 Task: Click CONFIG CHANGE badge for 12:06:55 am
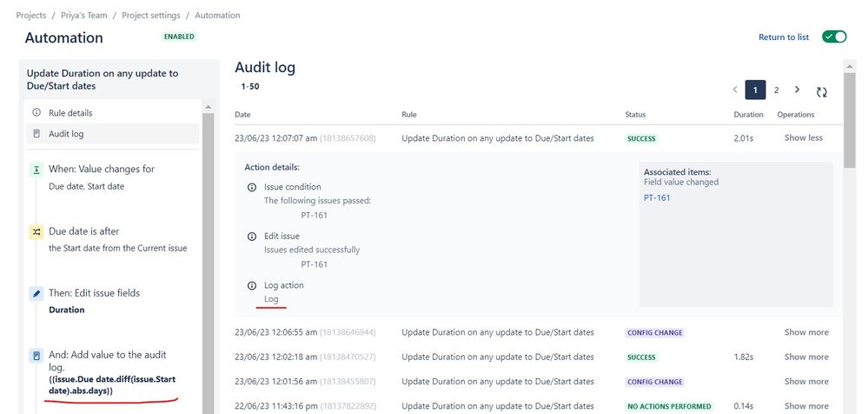(x=655, y=332)
